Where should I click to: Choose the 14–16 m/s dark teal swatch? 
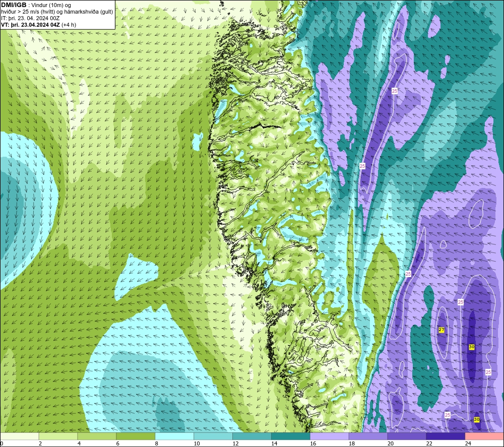pos(291,436)
